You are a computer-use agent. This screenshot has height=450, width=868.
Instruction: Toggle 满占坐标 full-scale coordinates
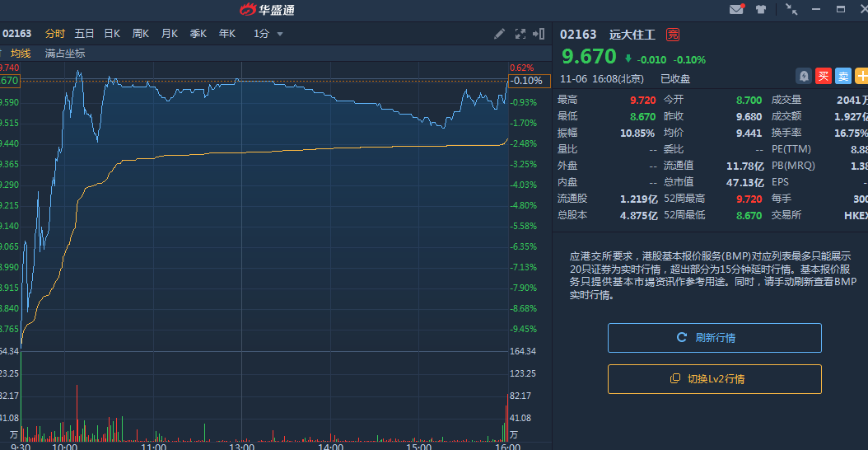(x=65, y=54)
